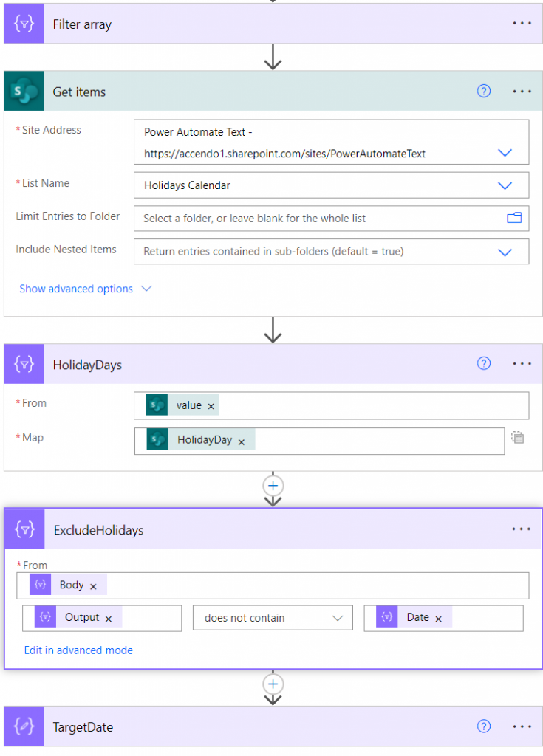The height and width of the screenshot is (756, 543).
Task: Open the folder picker for Limit Entries to Folder
Action: pos(517,218)
